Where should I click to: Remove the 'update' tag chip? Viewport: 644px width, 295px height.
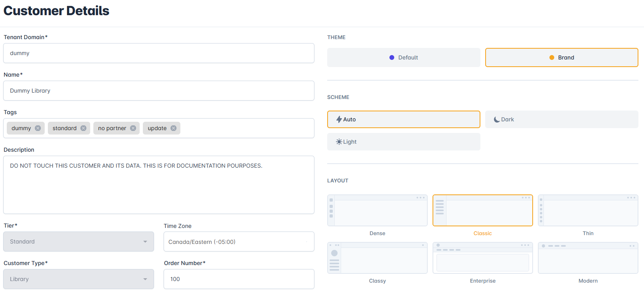174,128
